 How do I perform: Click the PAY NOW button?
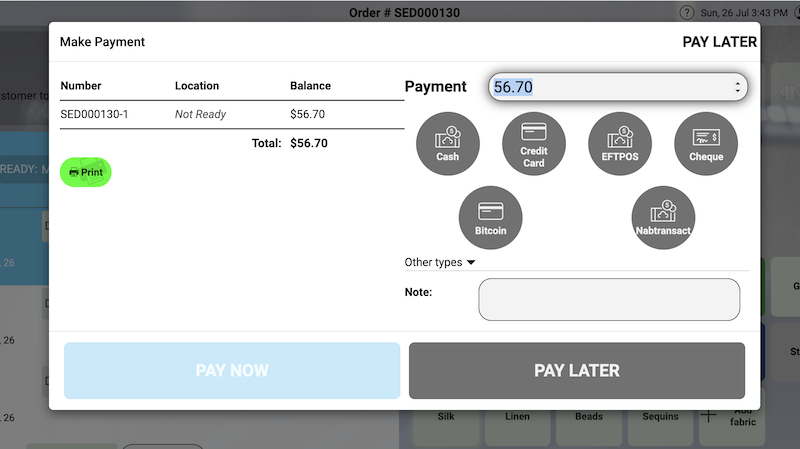232,370
